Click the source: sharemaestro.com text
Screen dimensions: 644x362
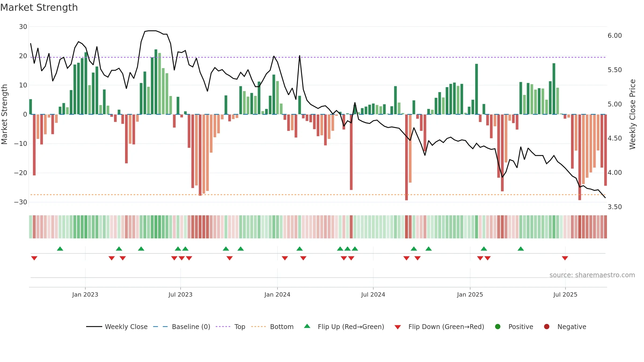click(592, 275)
